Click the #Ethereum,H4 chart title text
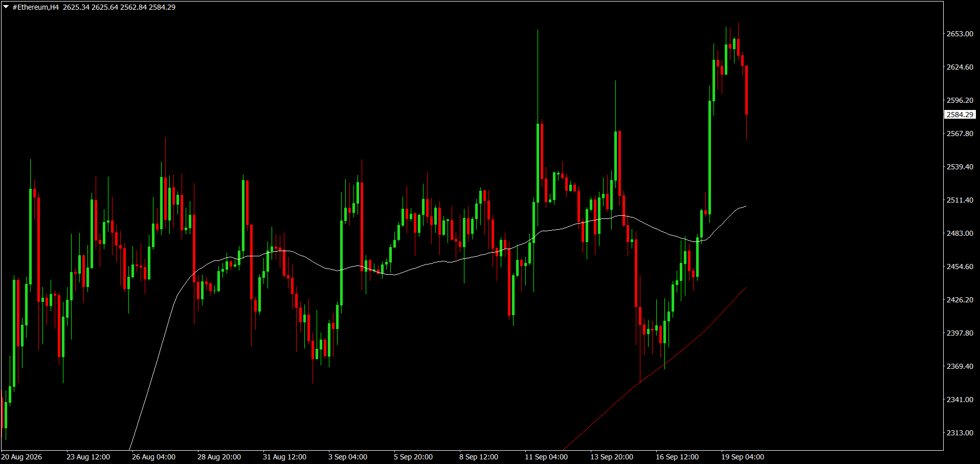This screenshot has height=464, width=980. pos(36,7)
